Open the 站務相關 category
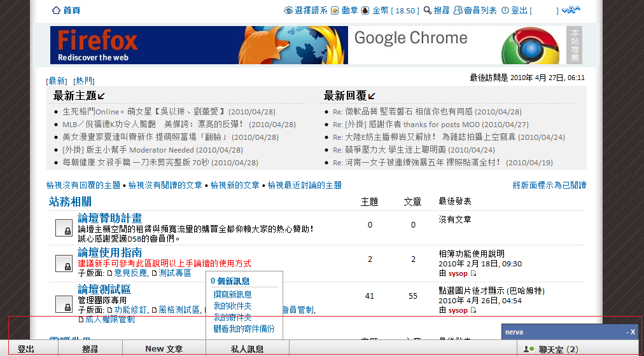This screenshot has width=644, height=356. click(70, 202)
